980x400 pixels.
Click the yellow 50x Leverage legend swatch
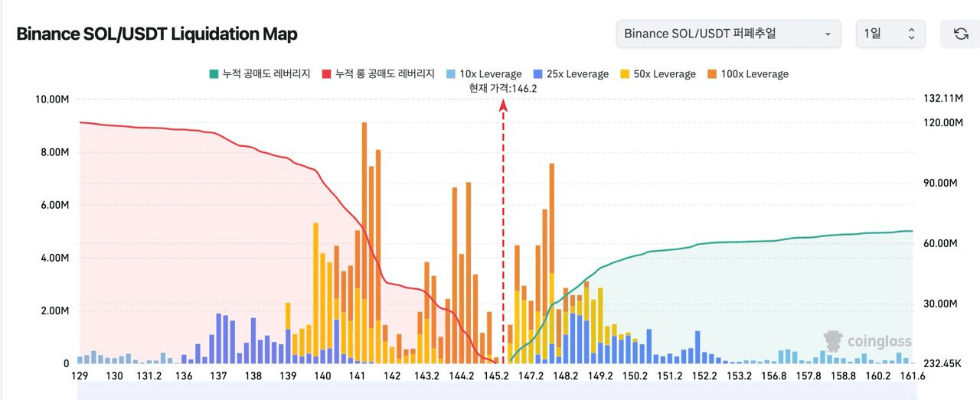625,74
